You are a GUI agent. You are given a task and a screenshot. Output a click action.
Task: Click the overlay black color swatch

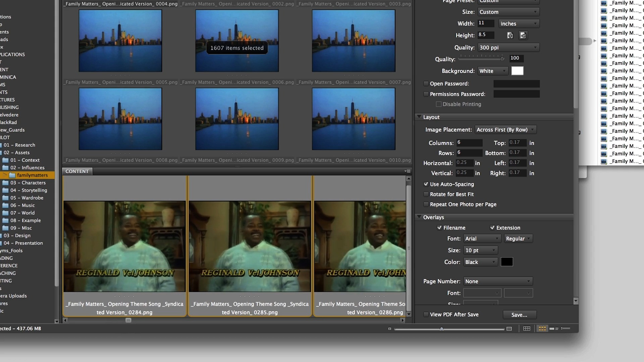point(506,262)
